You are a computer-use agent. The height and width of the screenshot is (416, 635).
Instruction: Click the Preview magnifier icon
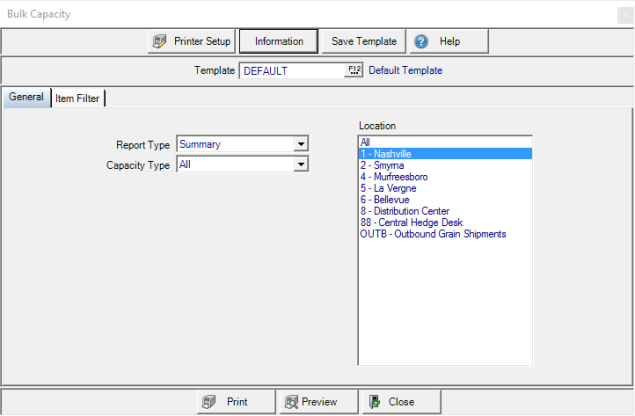pos(291,402)
